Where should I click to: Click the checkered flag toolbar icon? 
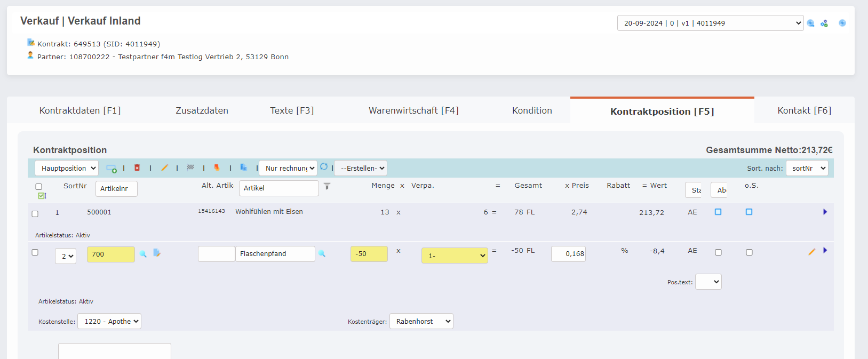click(x=190, y=167)
